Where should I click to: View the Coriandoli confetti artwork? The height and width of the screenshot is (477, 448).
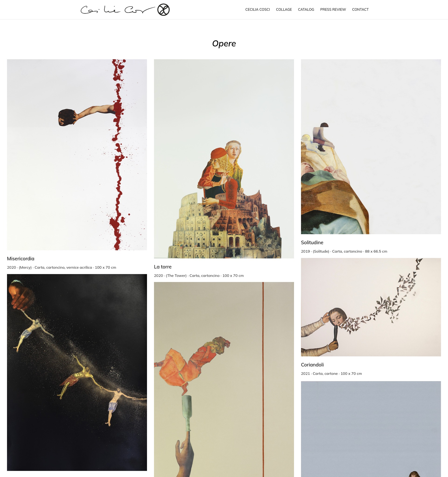point(371,307)
